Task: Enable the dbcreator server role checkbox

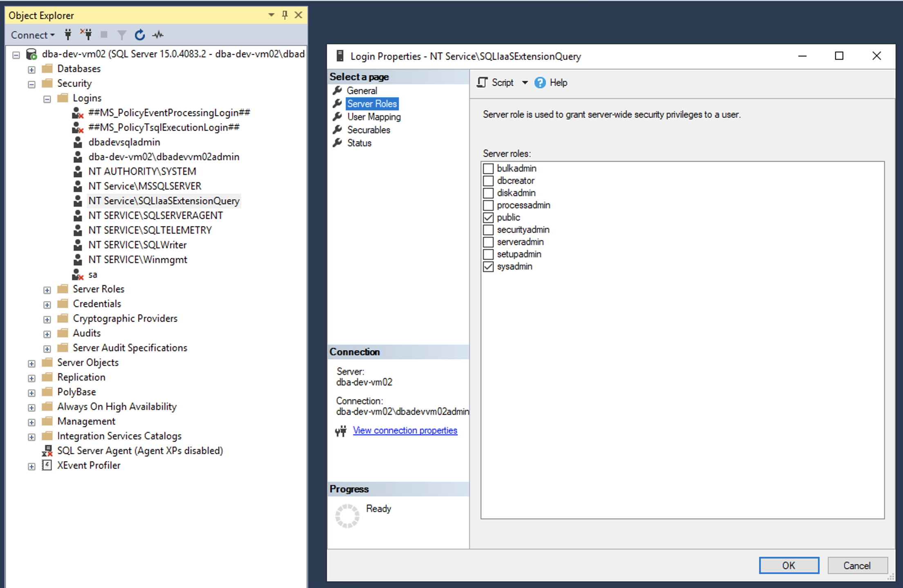Action: 488,181
